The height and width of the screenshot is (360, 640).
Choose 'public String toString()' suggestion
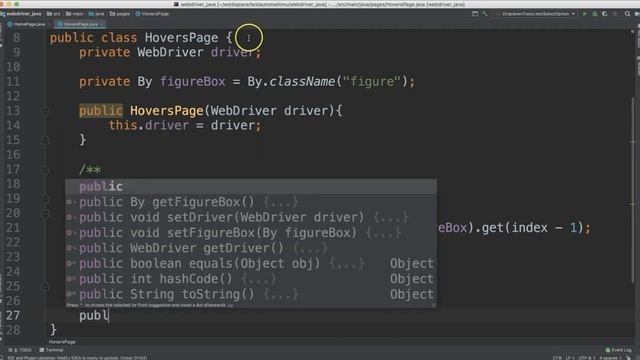click(x=251, y=294)
